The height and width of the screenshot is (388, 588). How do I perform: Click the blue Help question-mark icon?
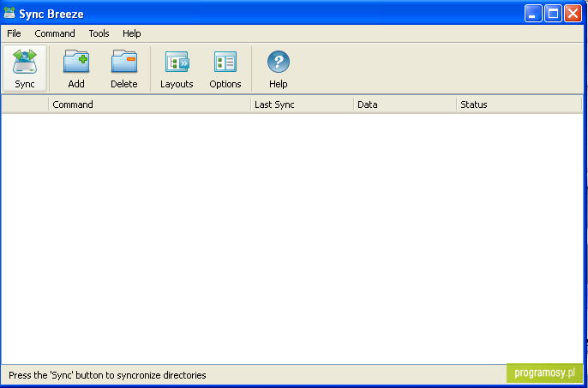(x=279, y=62)
